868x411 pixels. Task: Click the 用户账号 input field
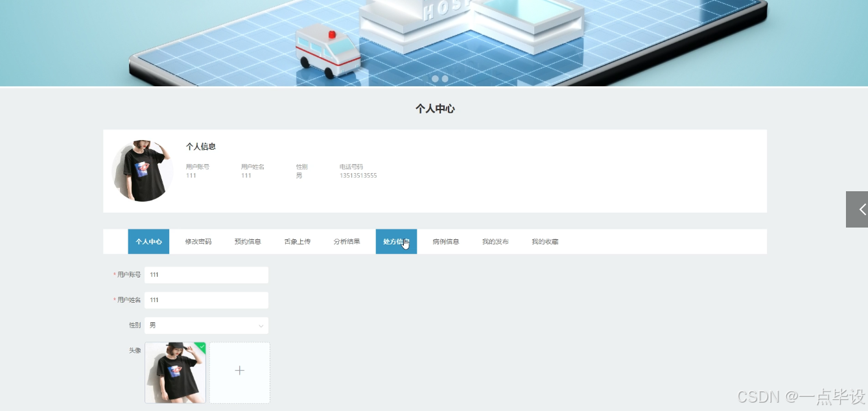(x=206, y=274)
